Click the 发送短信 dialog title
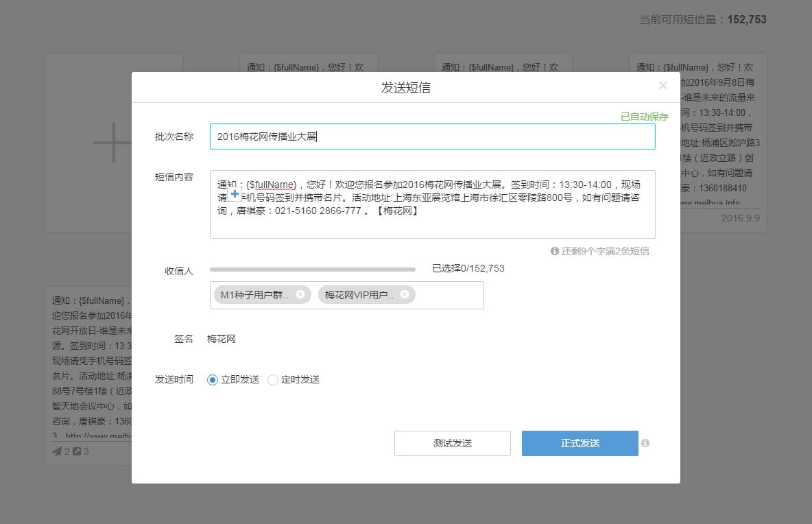The width and height of the screenshot is (812, 524). 406,88
